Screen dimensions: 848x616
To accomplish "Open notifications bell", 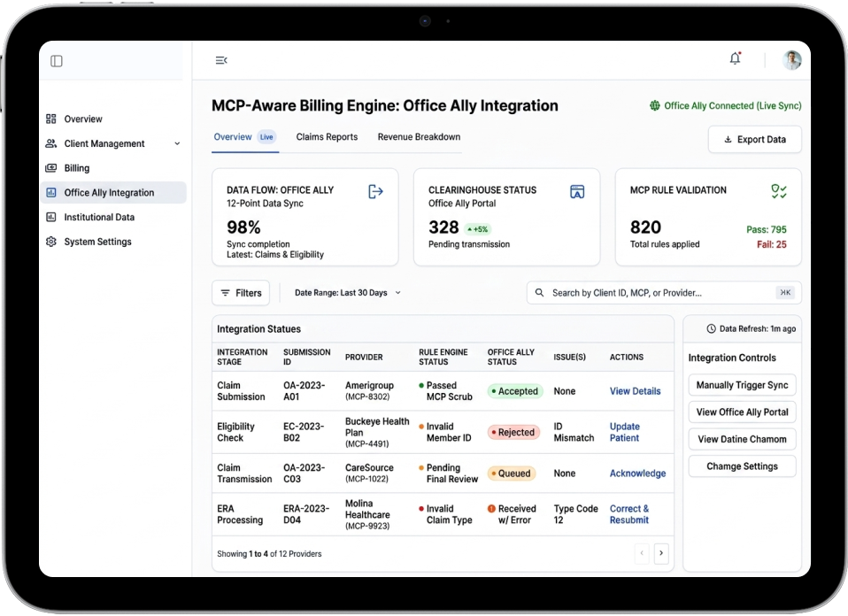I will (x=735, y=58).
